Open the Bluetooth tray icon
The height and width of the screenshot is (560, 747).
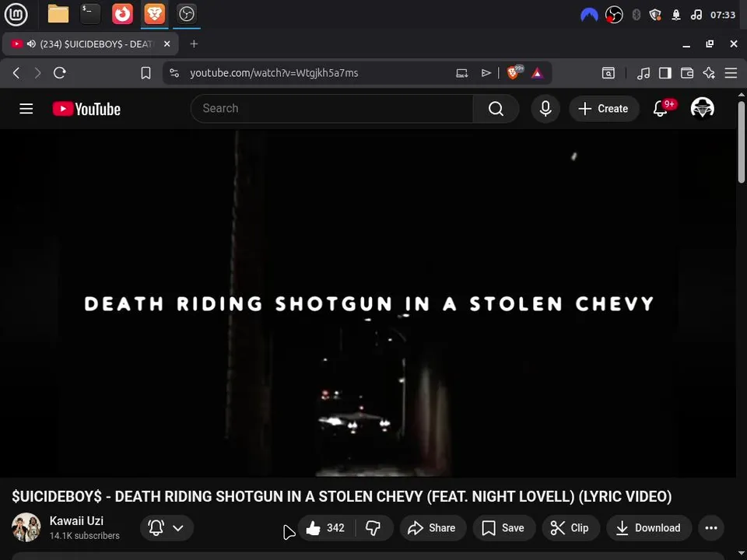coord(636,15)
